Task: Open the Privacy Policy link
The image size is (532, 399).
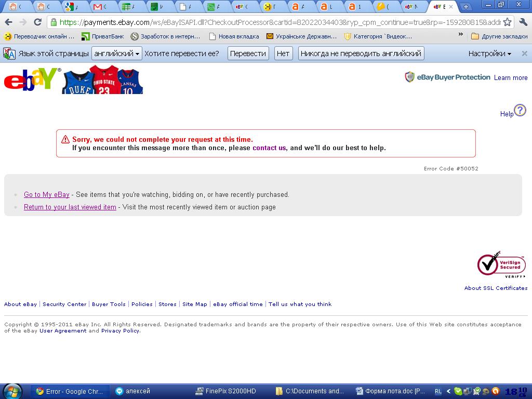Action: (x=120, y=331)
